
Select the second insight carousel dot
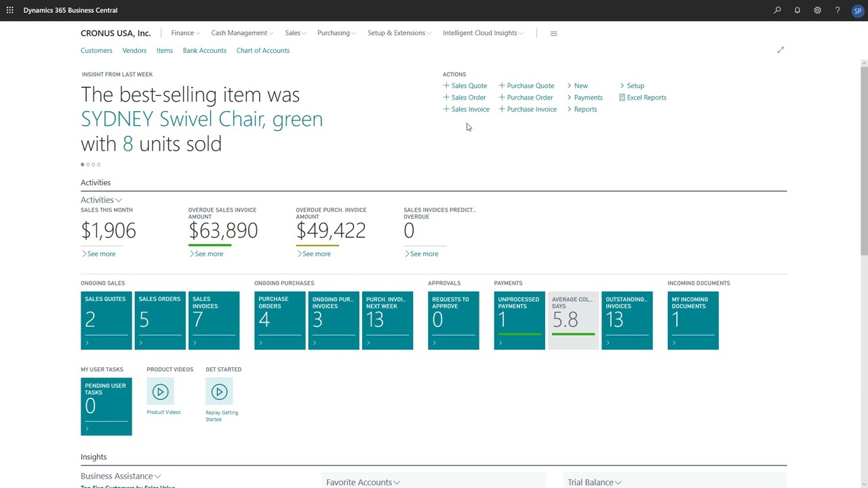tap(88, 165)
